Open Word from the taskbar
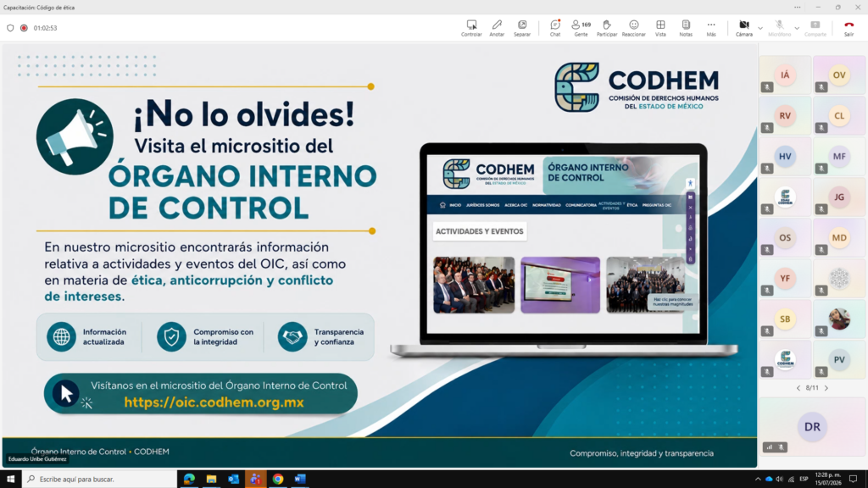The height and width of the screenshot is (488, 868). click(300, 479)
